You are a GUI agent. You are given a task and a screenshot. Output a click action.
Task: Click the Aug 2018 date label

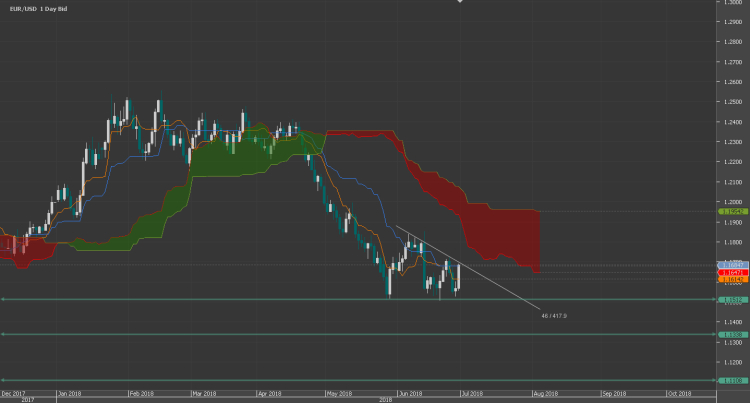coord(546,394)
